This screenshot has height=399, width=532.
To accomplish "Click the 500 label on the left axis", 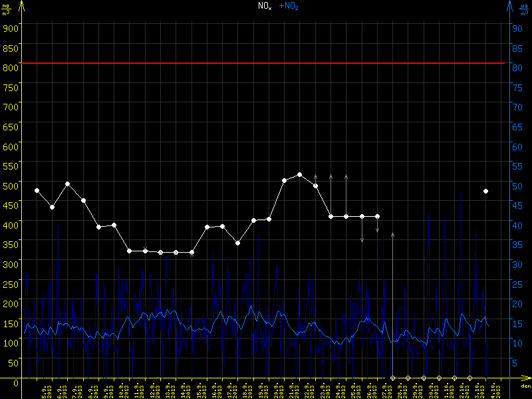I will coord(10,186).
